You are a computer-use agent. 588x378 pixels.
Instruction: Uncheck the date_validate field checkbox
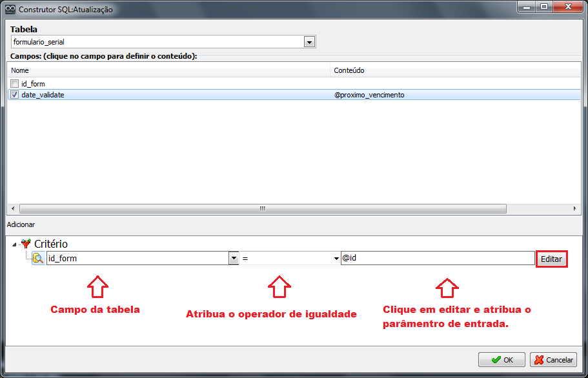(14, 95)
